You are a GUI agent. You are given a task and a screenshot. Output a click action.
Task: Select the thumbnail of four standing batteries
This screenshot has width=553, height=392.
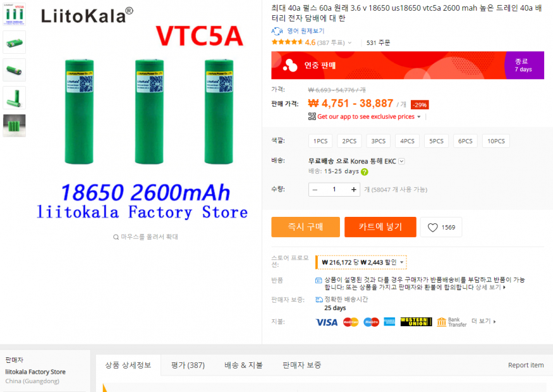15,126
